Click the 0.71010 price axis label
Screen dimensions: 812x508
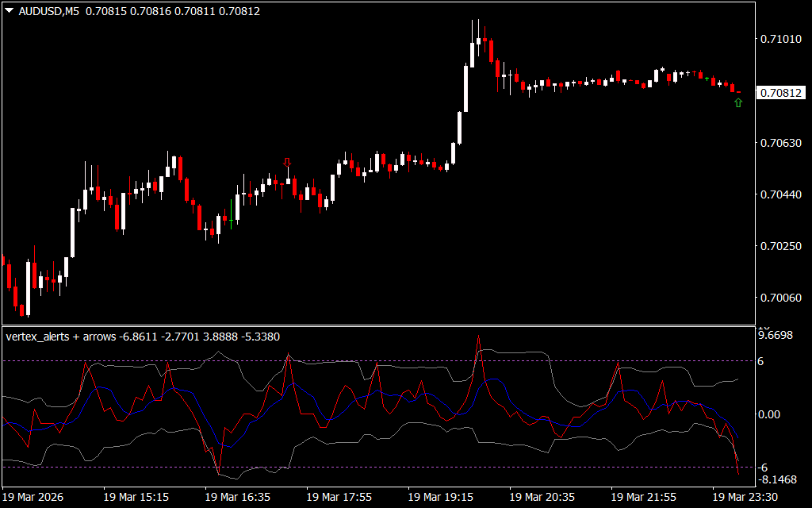[779, 40]
